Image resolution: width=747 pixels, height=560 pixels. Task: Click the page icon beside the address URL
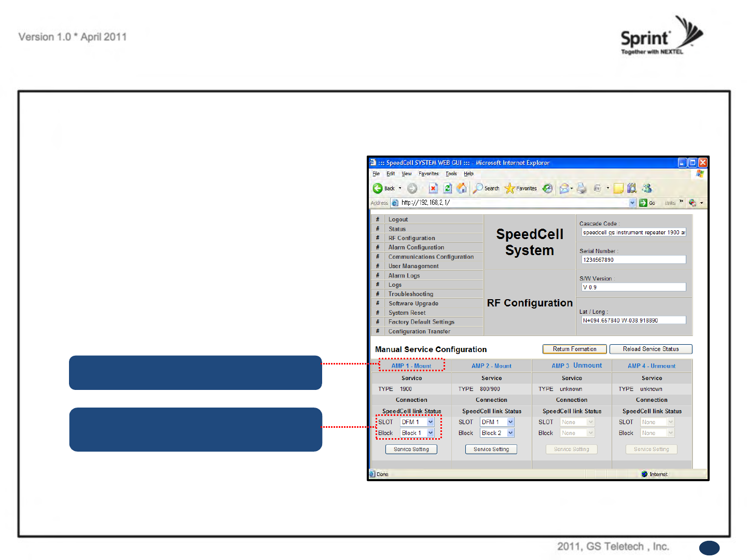coord(395,203)
